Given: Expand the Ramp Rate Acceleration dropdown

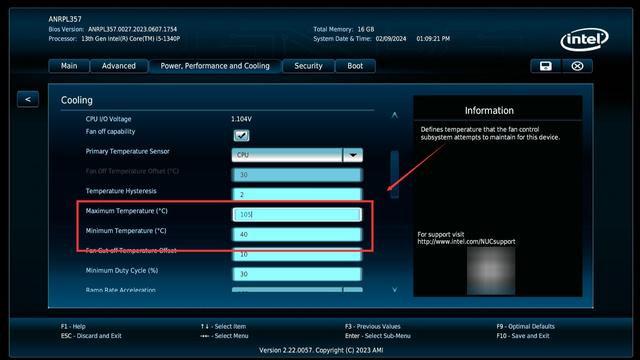Looking at the screenshot, I should click(353, 290).
